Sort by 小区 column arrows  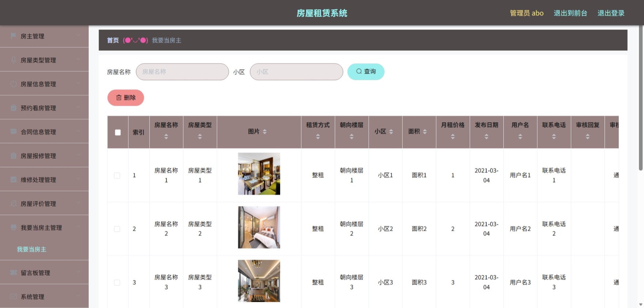click(x=391, y=132)
